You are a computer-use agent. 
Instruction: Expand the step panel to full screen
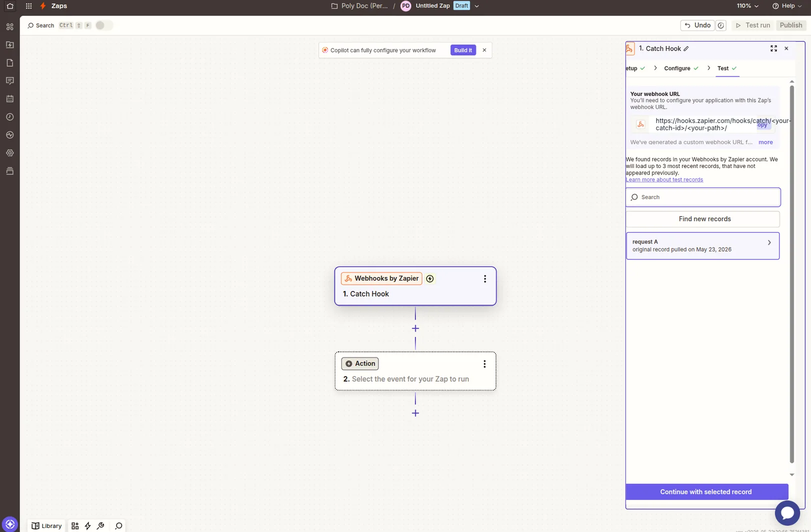pyautogui.click(x=773, y=48)
